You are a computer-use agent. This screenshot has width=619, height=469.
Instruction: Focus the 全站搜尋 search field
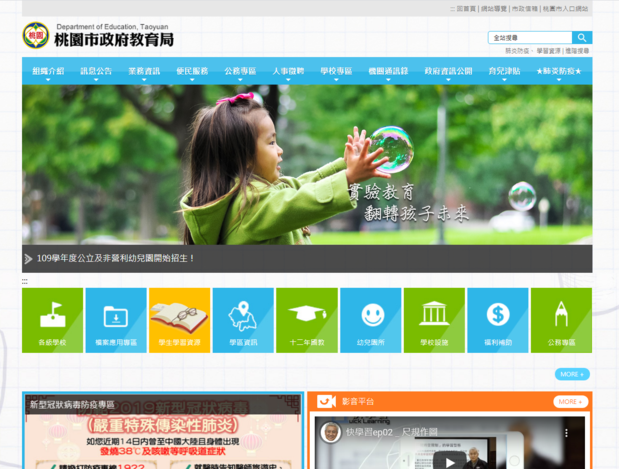(530, 38)
